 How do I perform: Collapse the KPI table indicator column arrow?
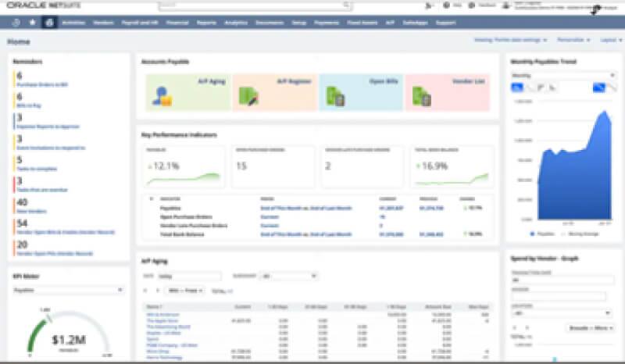(151, 198)
